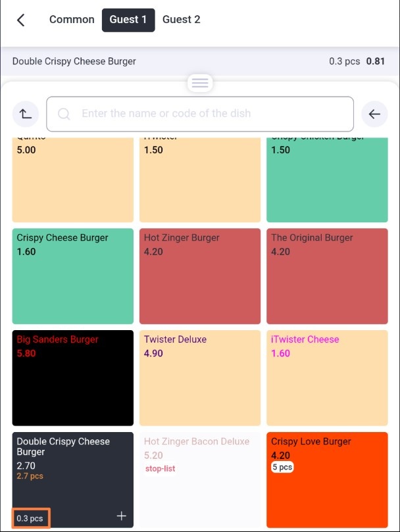Focus the dish name or code search field

tap(200, 114)
